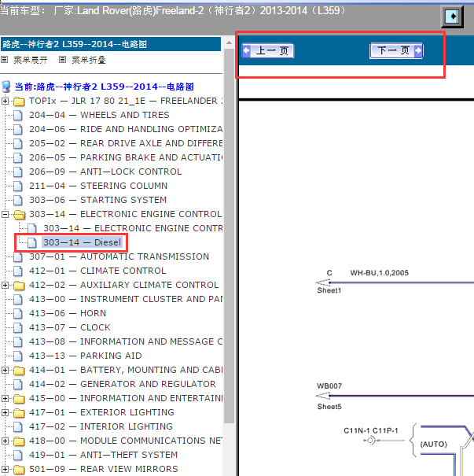Select 412-01 Climate Control entry
The height and width of the screenshot is (476, 474).
pos(97,271)
